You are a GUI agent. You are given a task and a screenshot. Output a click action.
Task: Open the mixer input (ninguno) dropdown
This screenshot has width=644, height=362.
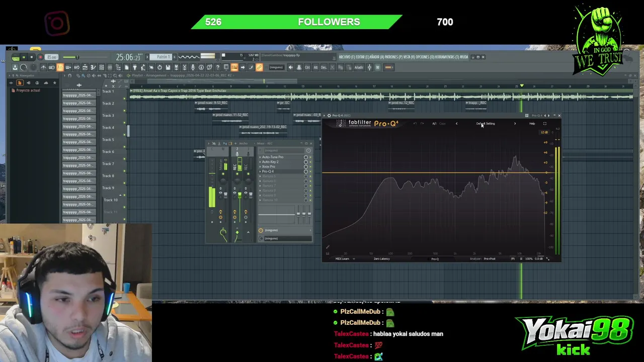[284, 150]
